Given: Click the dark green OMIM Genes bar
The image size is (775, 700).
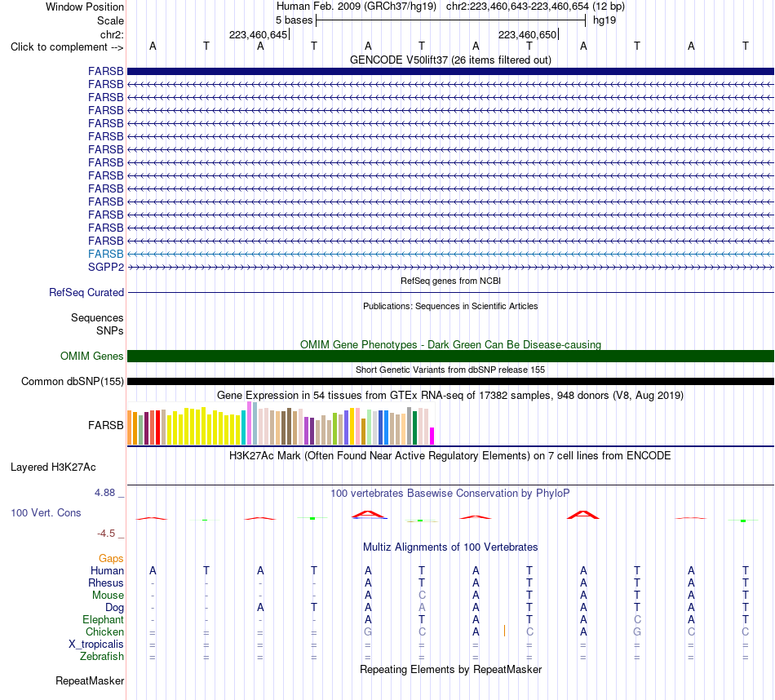Looking at the screenshot, I should tap(450, 356).
